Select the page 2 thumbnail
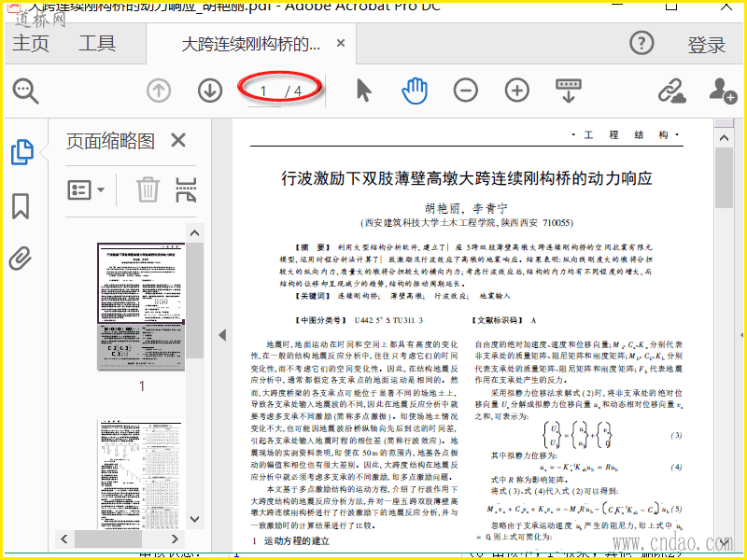 click(141, 473)
